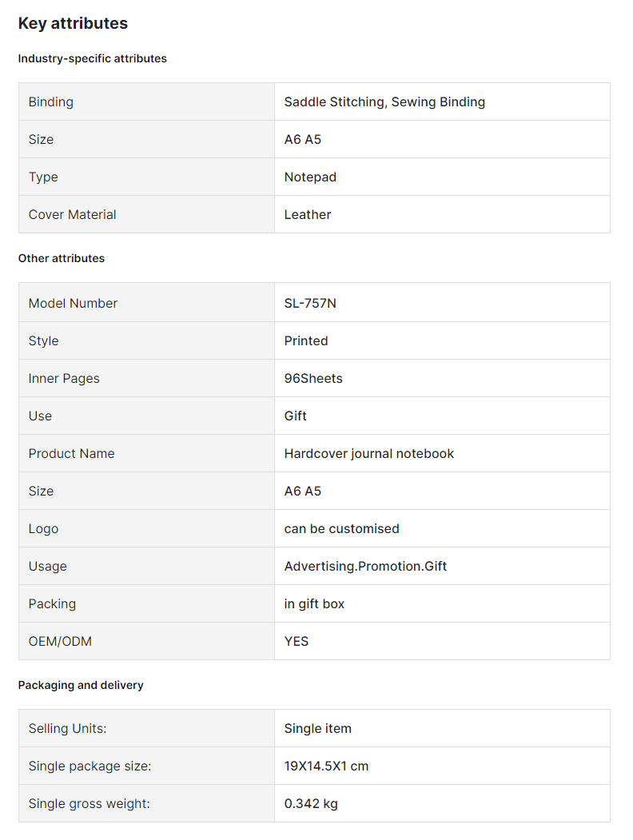The image size is (633, 840).
Task: Click the Model Number SL-757N value
Action: click(x=310, y=303)
